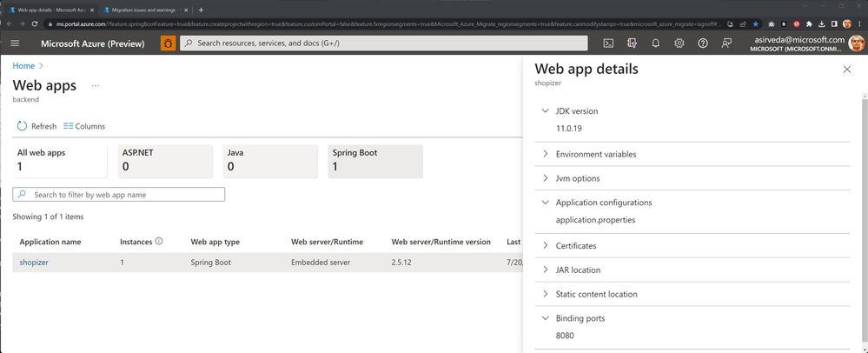
Task: Expand the Environment variables section
Action: [x=546, y=154]
